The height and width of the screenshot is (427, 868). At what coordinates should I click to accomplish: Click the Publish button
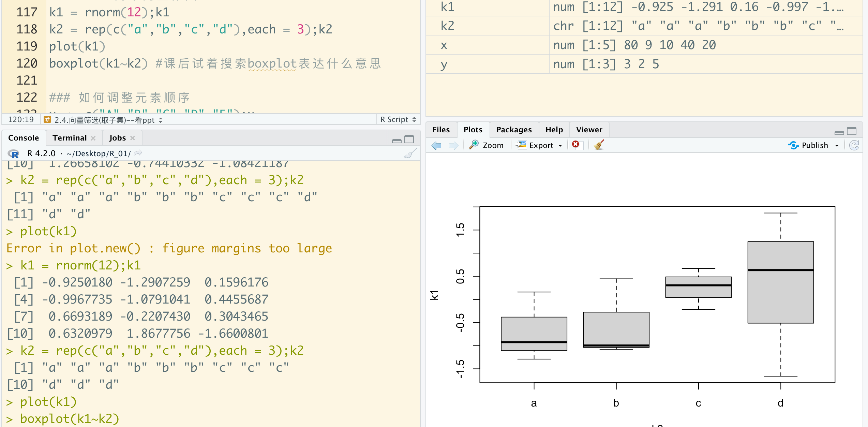coord(810,145)
